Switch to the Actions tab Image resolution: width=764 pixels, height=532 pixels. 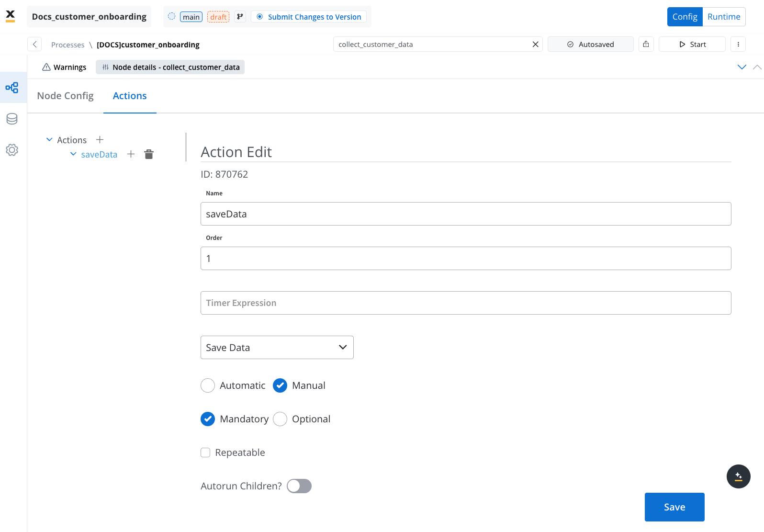(130, 96)
